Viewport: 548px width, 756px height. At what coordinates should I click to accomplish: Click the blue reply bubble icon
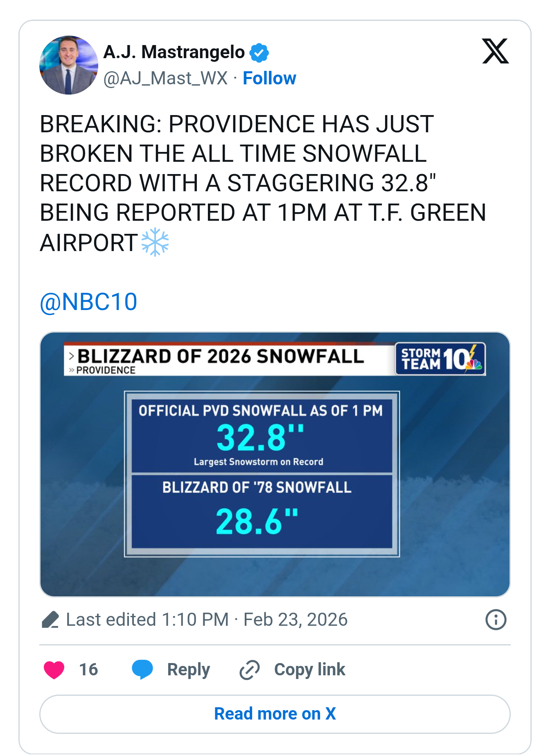(x=142, y=670)
